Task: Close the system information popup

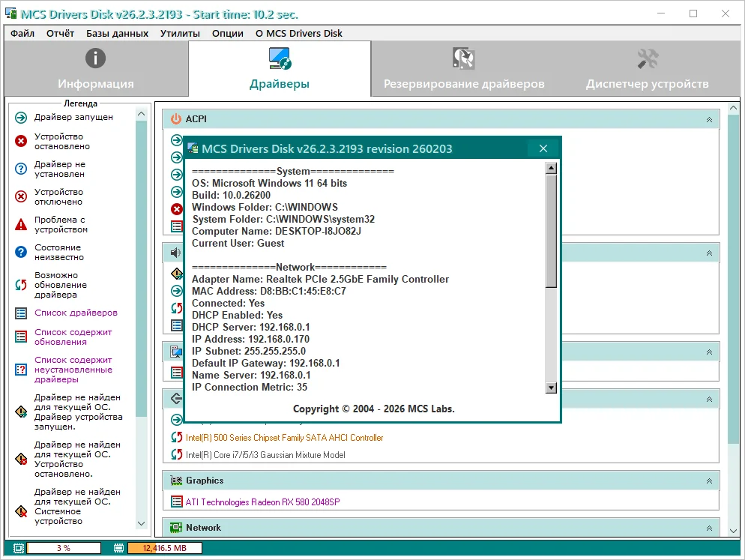Action: [543, 148]
